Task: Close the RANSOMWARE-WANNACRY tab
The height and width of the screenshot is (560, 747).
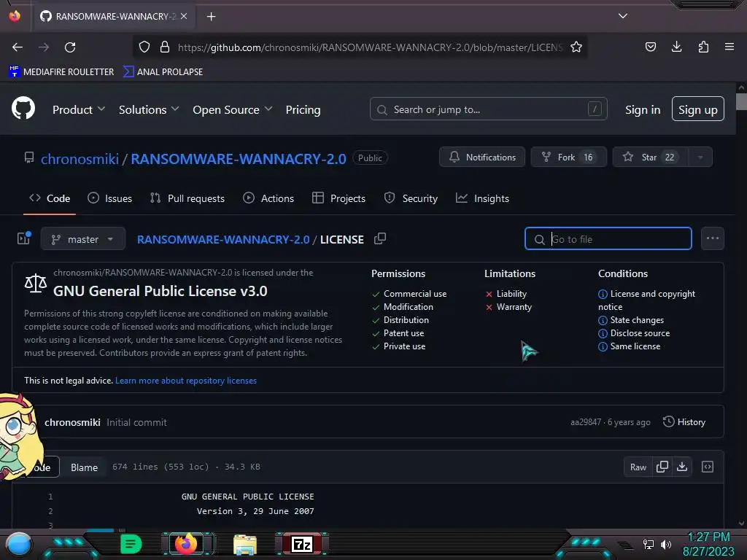Action: click(184, 16)
